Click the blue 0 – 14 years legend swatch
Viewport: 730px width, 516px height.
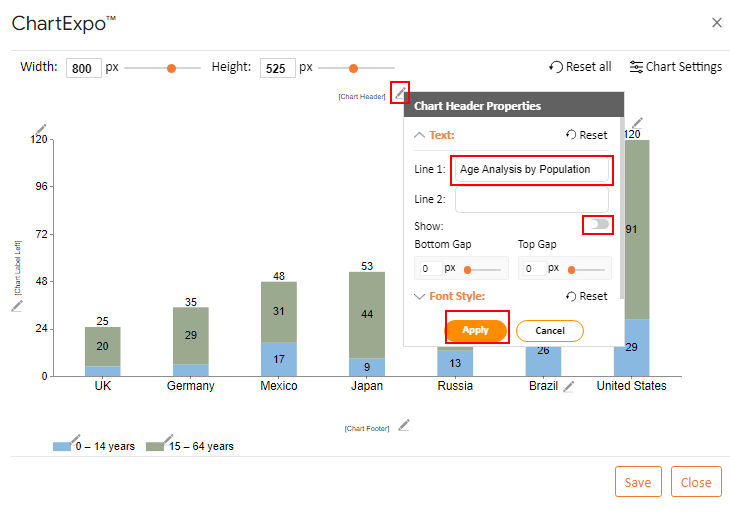tap(62, 447)
